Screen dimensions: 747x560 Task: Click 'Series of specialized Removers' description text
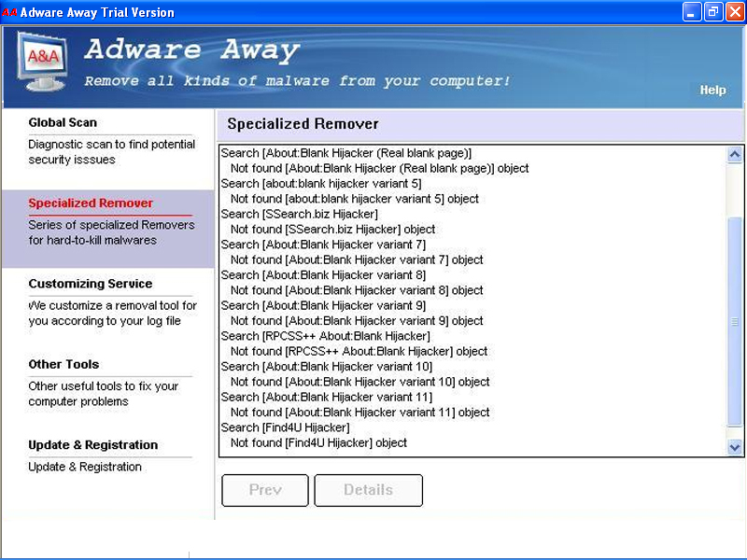coord(111,225)
